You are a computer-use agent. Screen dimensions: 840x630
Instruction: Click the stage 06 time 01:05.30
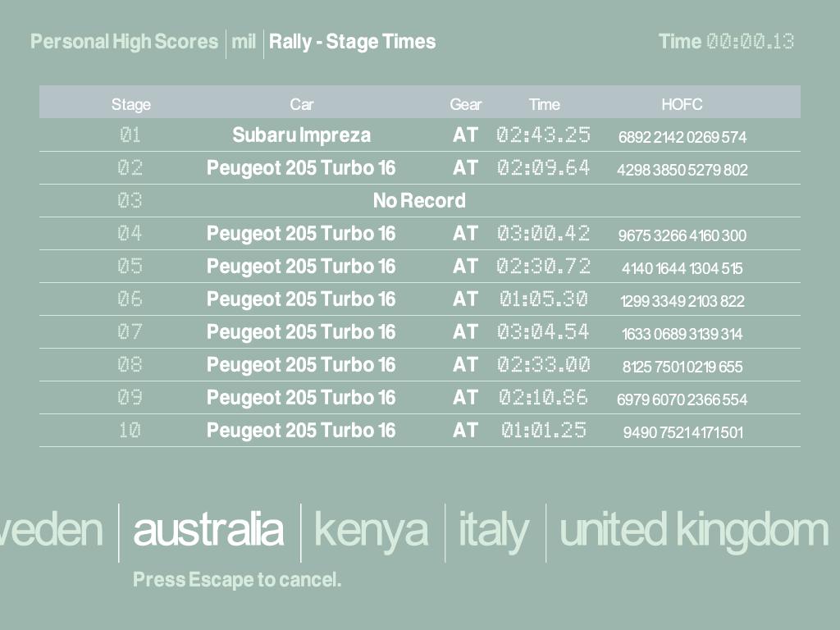point(543,299)
